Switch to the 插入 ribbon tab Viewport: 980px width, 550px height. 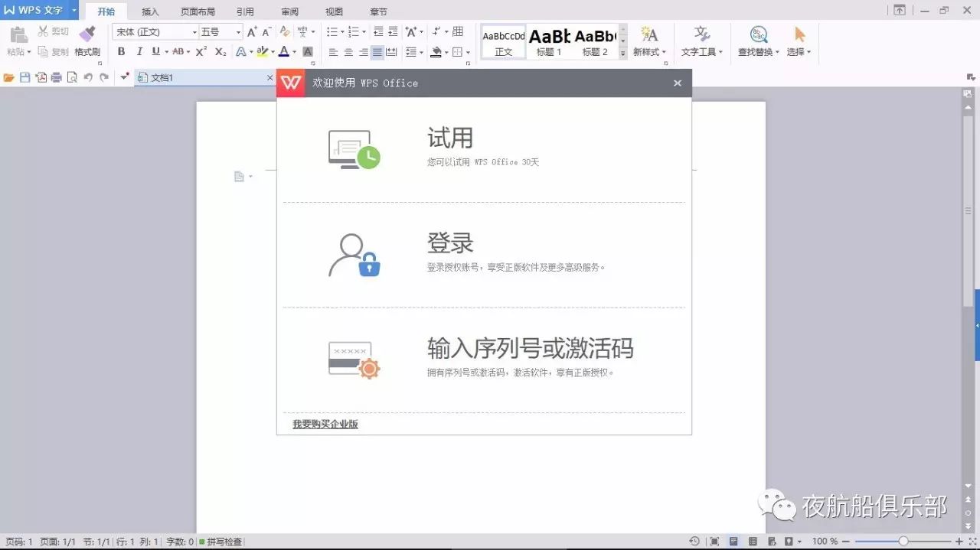[x=150, y=11]
